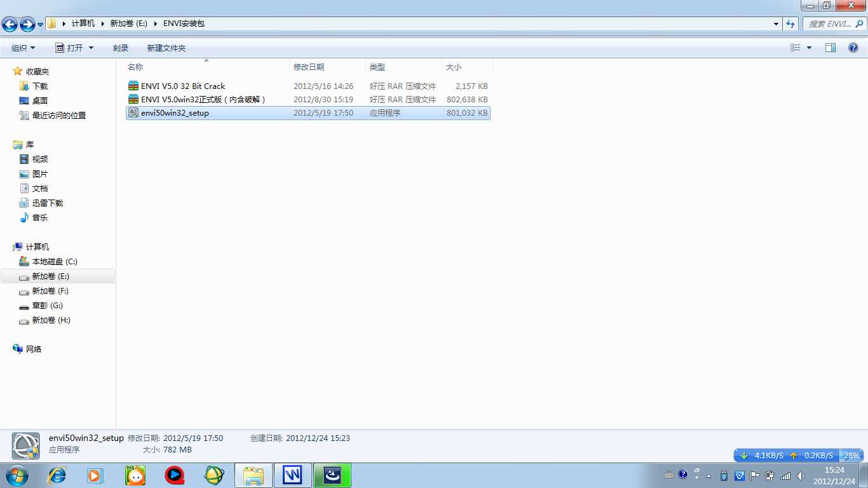This screenshot has height=488, width=868.
Task: Go forward with the Forward arrow button
Action: [27, 24]
